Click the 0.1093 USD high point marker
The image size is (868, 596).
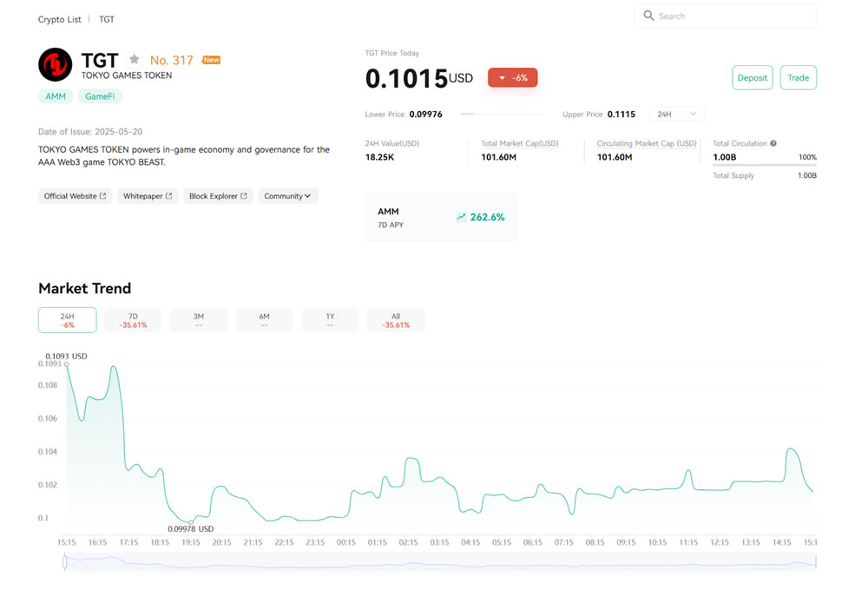tap(67, 364)
